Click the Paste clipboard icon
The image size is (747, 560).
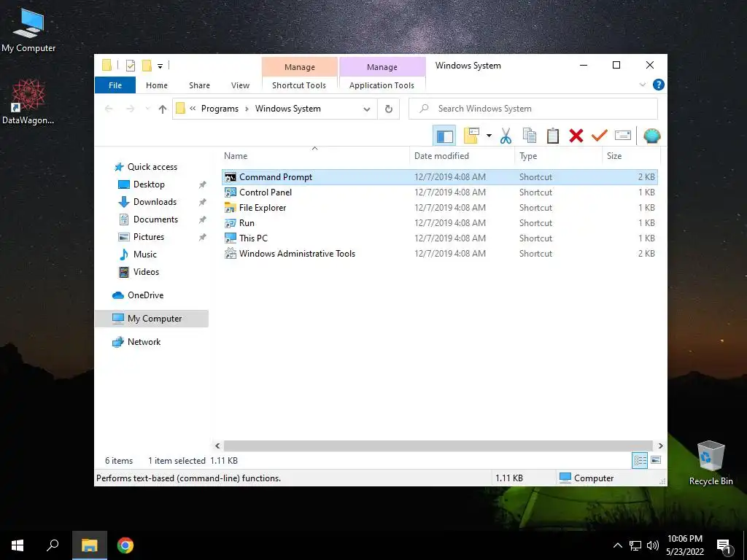coord(553,136)
